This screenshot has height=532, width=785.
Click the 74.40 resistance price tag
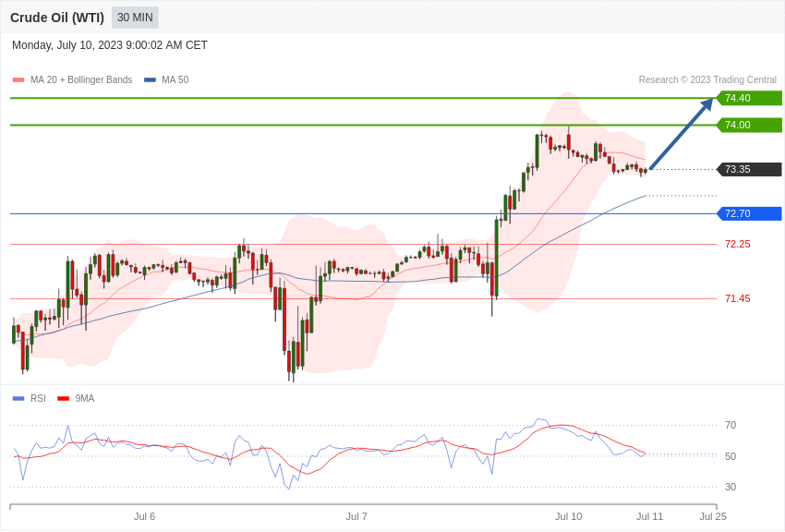[750, 98]
